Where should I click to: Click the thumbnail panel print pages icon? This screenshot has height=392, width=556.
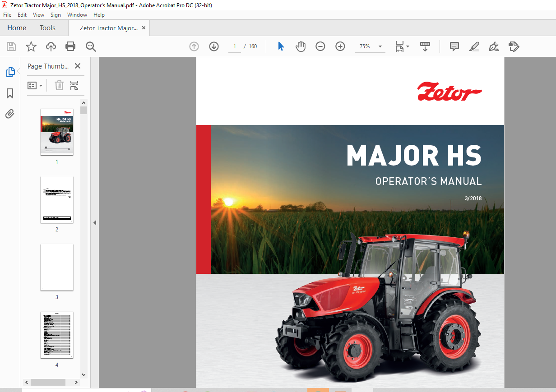point(74,85)
